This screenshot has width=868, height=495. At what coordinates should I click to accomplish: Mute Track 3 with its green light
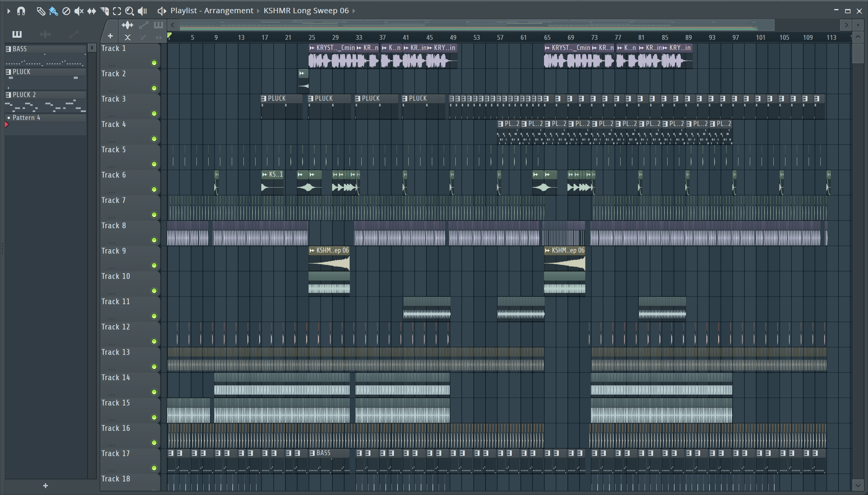pyautogui.click(x=154, y=114)
